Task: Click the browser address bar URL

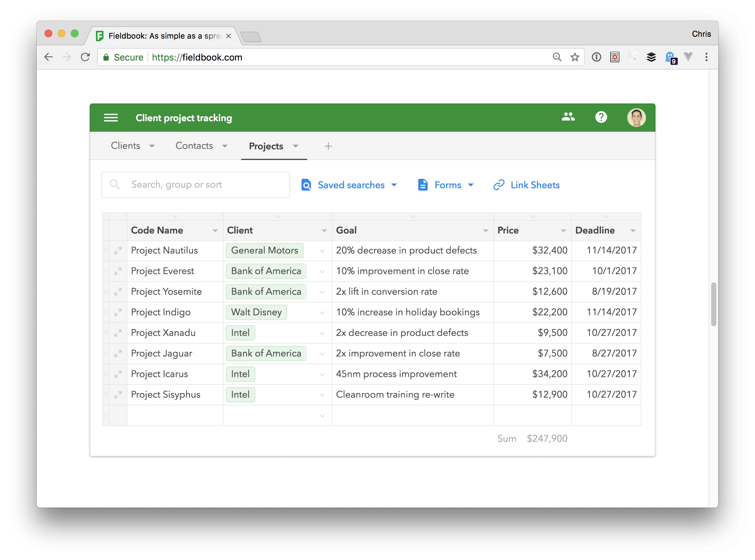Action: click(x=197, y=57)
